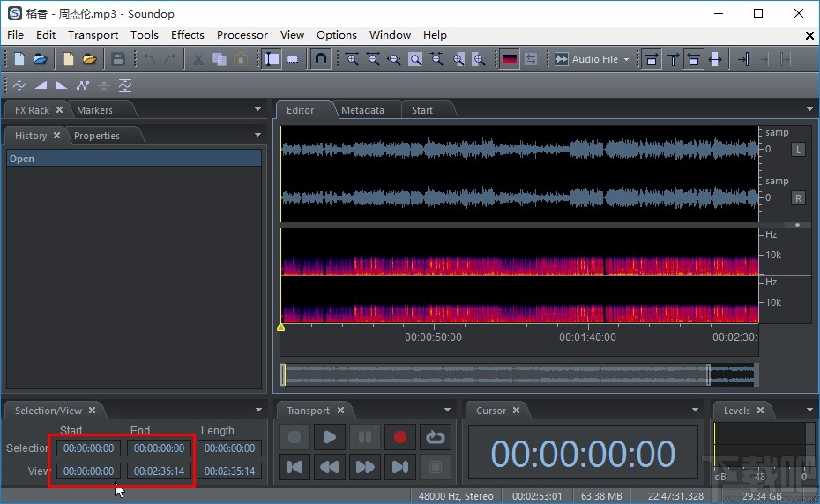
Task: Toggle the snapping magnet icon
Action: (322, 59)
